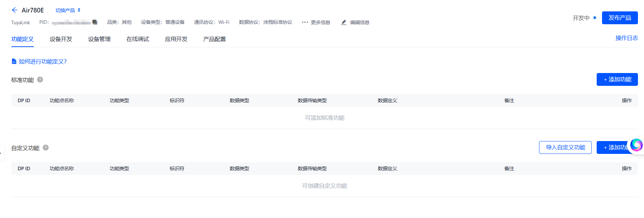Select the 应用开发 tab
644x218 pixels.
176,39
